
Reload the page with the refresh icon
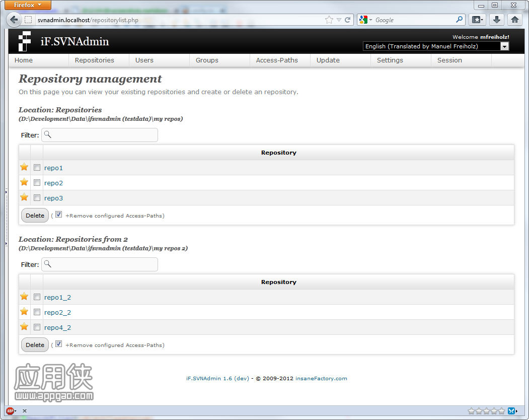(347, 20)
